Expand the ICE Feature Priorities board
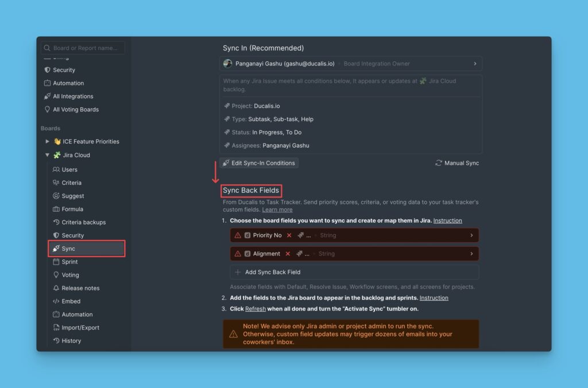This screenshot has height=388, width=588. pyautogui.click(x=47, y=141)
